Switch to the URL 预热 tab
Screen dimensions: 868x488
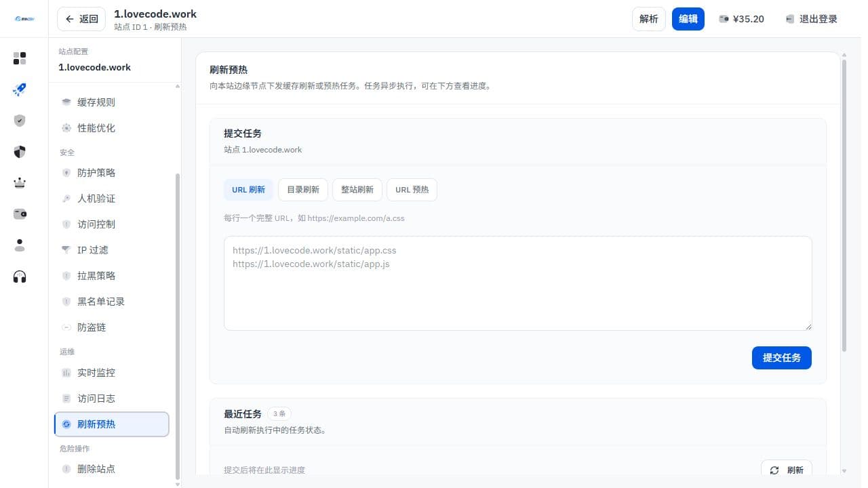click(x=412, y=190)
